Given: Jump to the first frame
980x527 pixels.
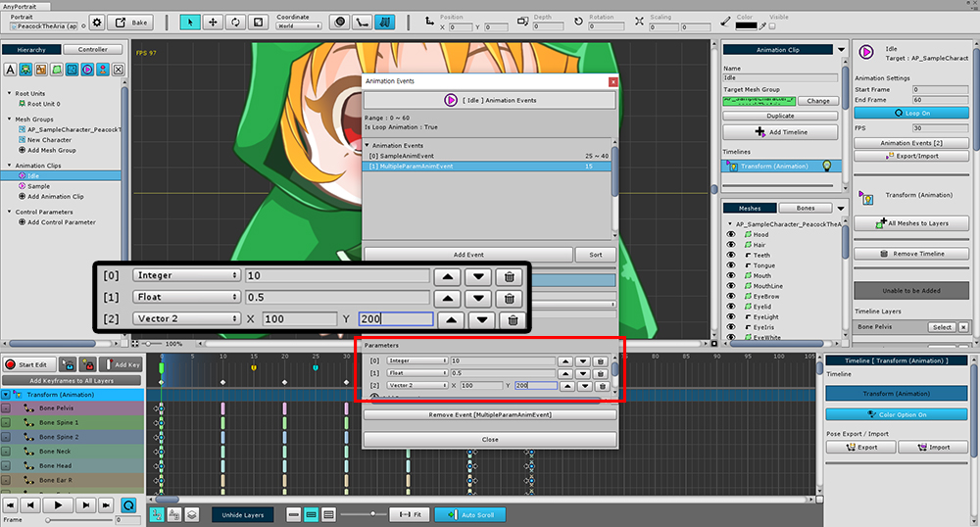Looking at the screenshot, I should [11, 505].
